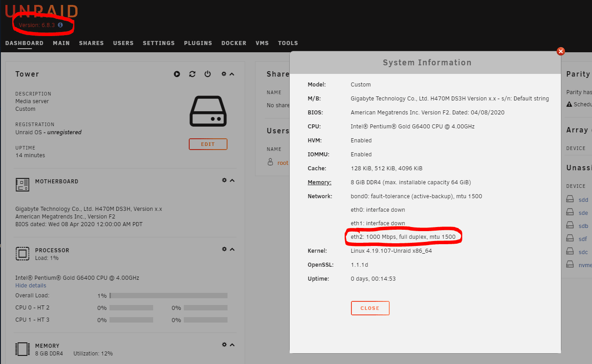Click the CPU 0 load bar

click(x=131, y=308)
